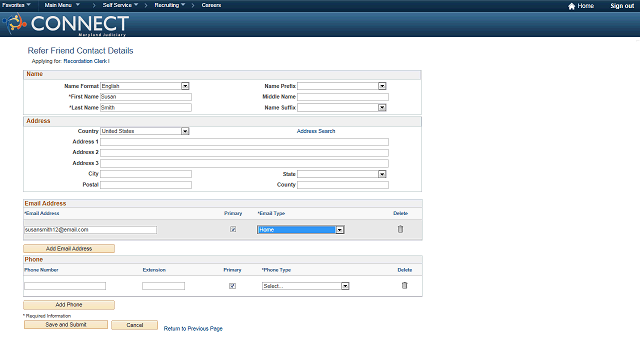
Task: Open the Favorites menu
Action: (16, 5)
